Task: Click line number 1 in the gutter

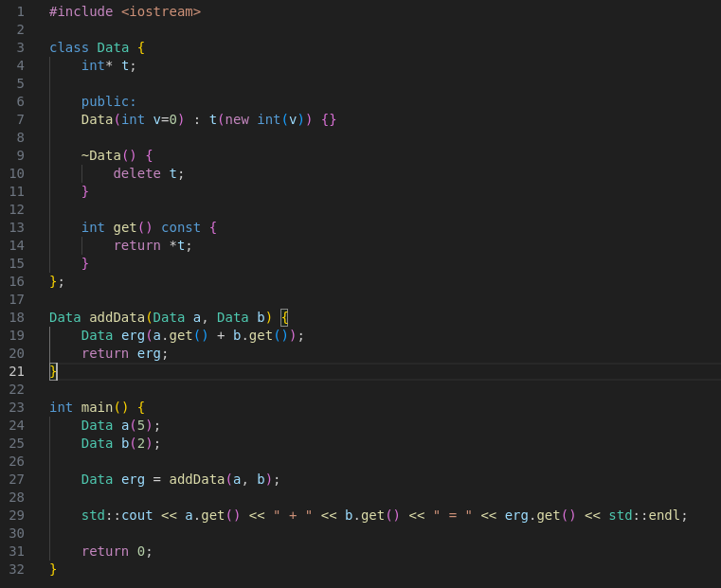Action: coord(20,11)
